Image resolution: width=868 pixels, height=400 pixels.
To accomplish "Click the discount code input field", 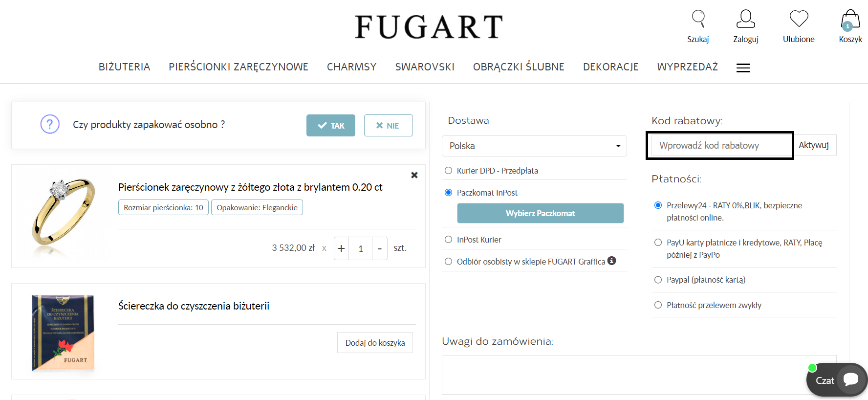I will pos(719,145).
